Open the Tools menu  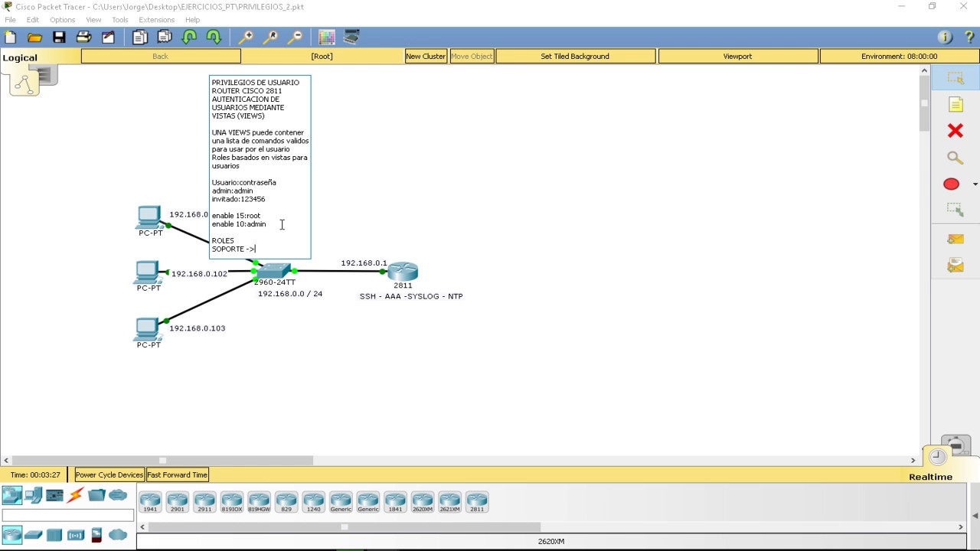pos(120,20)
